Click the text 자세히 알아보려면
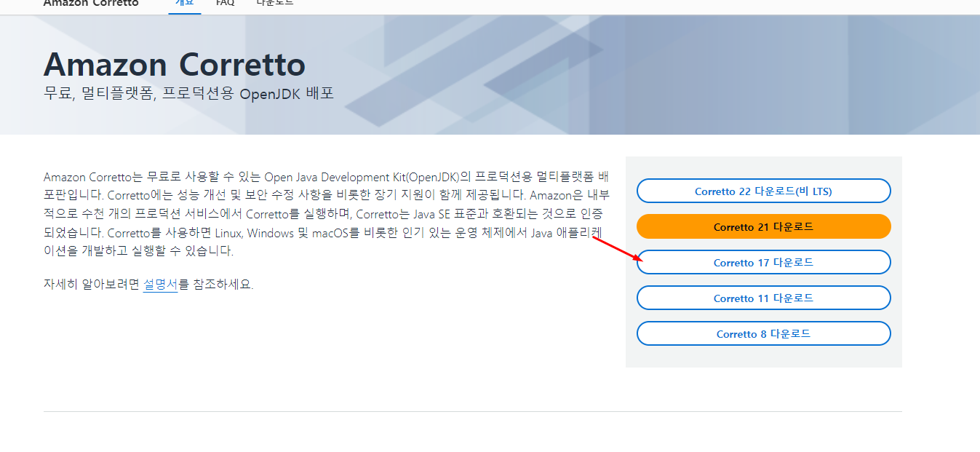Image resolution: width=980 pixels, height=452 pixels. 91,285
